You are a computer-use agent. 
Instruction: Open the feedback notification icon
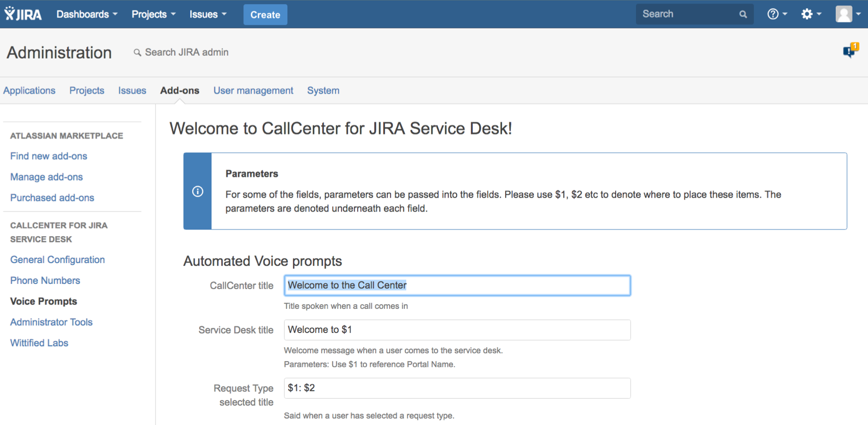tap(850, 51)
